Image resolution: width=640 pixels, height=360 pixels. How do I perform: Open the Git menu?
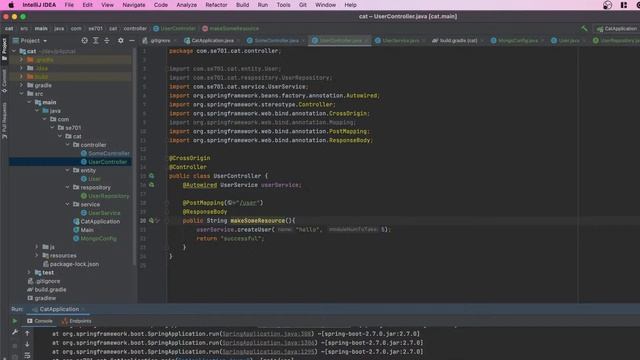click(302, 5)
